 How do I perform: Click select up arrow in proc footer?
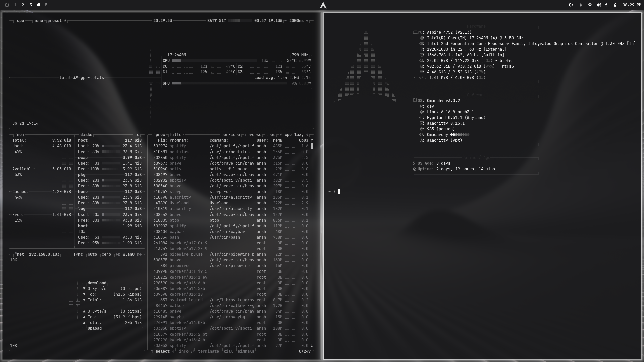click(x=152, y=351)
